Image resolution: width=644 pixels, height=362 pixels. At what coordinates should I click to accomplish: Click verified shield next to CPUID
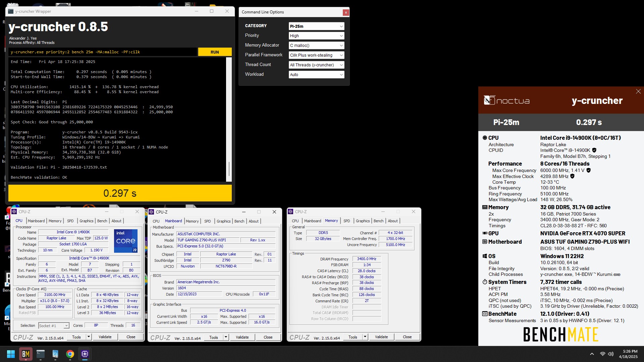point(594,150)
